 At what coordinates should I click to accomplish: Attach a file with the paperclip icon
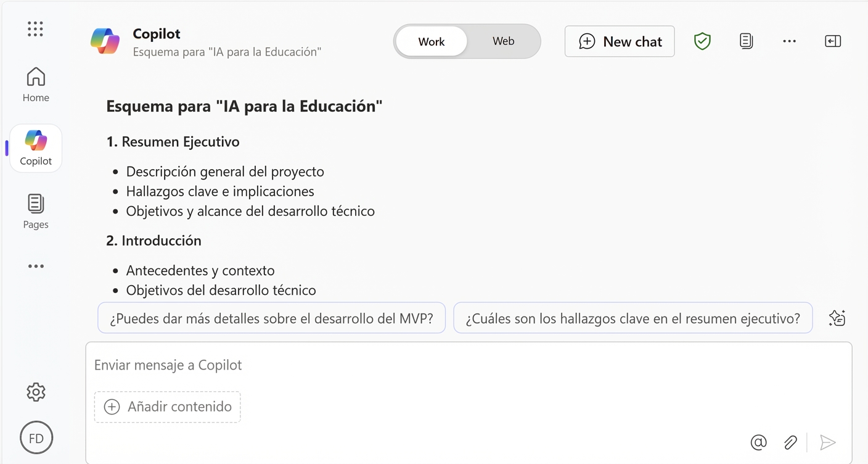790,442
